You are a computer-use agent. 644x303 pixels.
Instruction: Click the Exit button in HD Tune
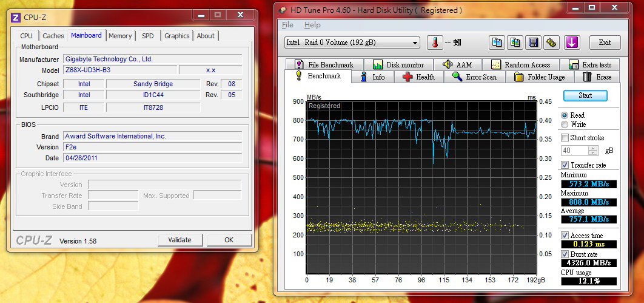605,43
